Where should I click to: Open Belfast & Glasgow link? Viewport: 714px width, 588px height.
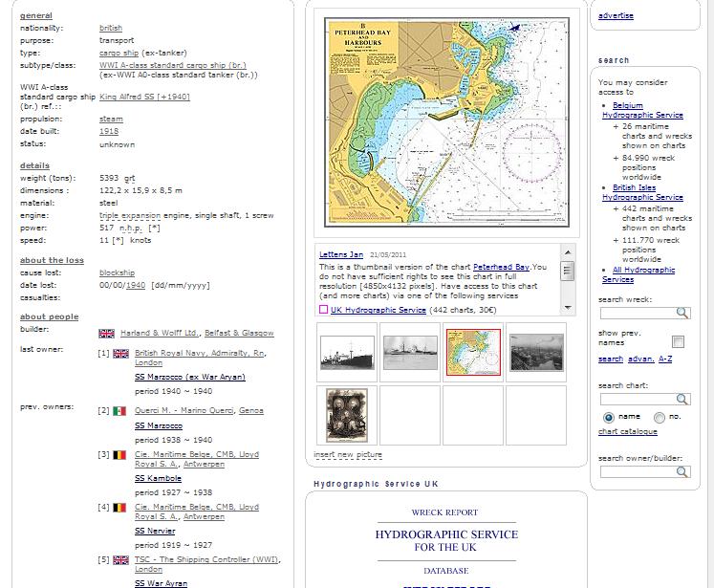pyautogui.click(x=239, y=333)
